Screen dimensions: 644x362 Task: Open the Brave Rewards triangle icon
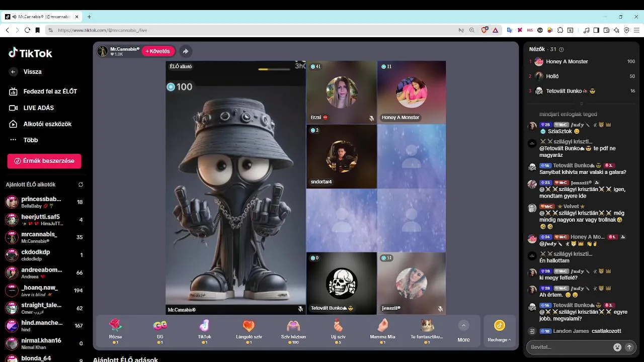[x=495, y=30]
